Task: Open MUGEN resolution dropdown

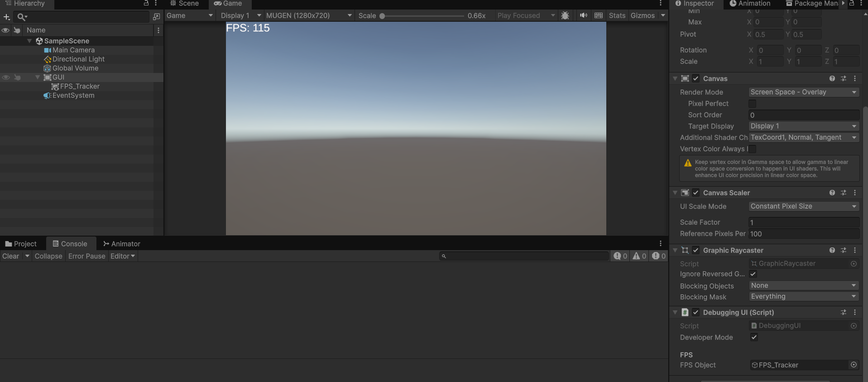Action: tap(309, 15)
